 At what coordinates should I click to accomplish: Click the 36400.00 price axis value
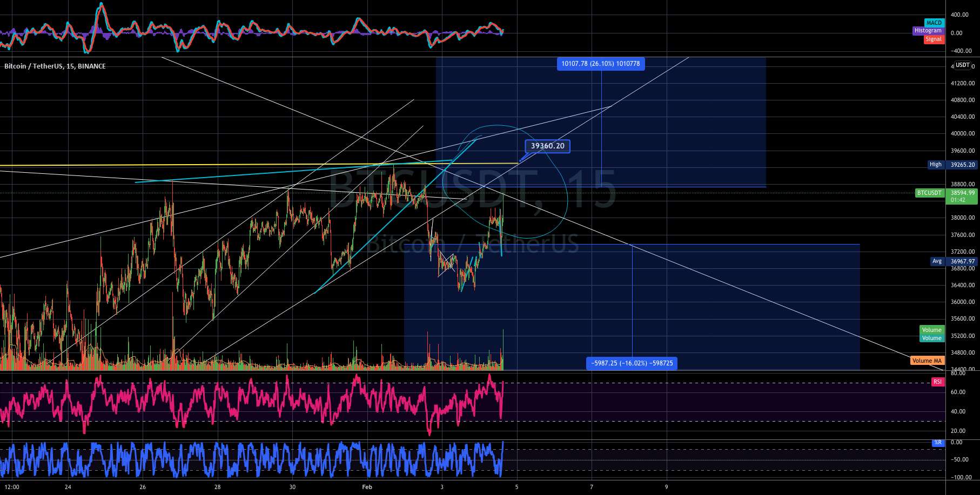point(963,285)
